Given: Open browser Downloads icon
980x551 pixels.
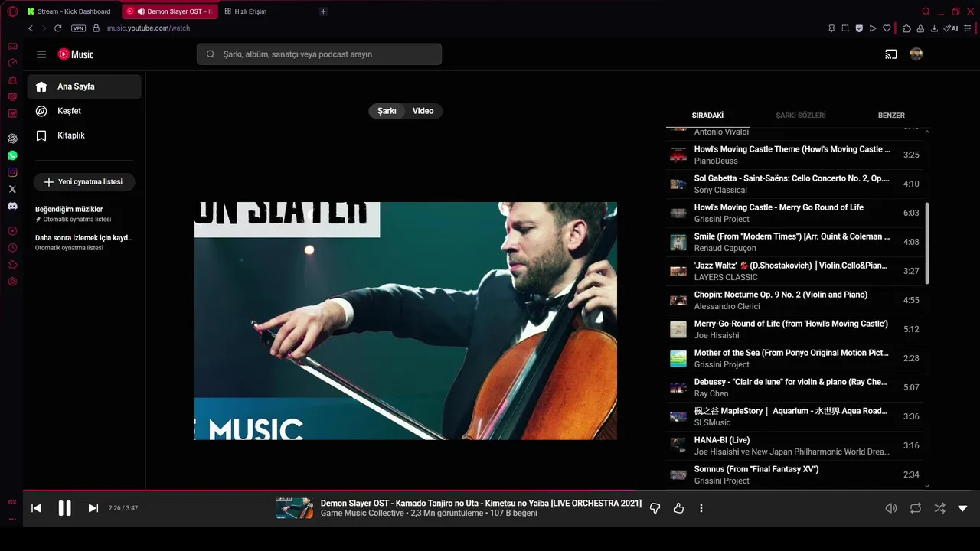Looking at the screenshot, I should pos(934,28).
